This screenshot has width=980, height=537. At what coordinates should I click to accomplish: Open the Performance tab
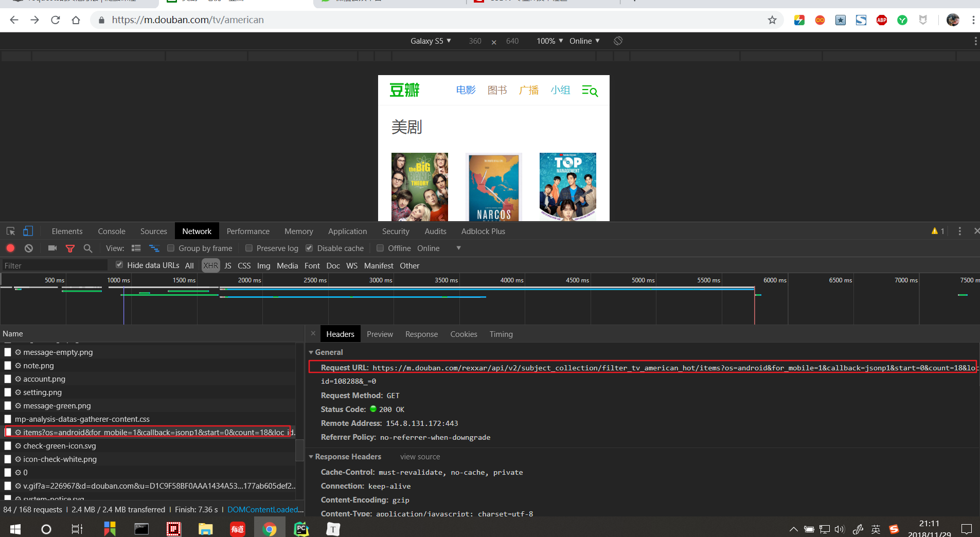click(x=248, y=231)
